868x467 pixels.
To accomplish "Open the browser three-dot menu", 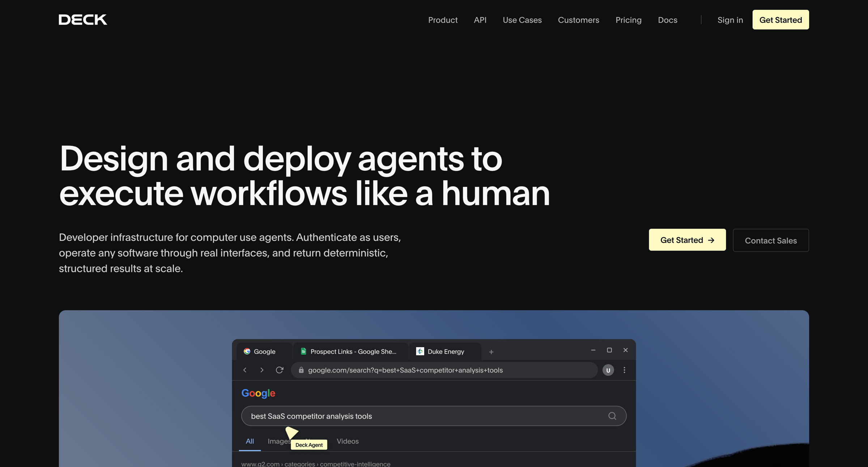I will [x=624, y=370].
